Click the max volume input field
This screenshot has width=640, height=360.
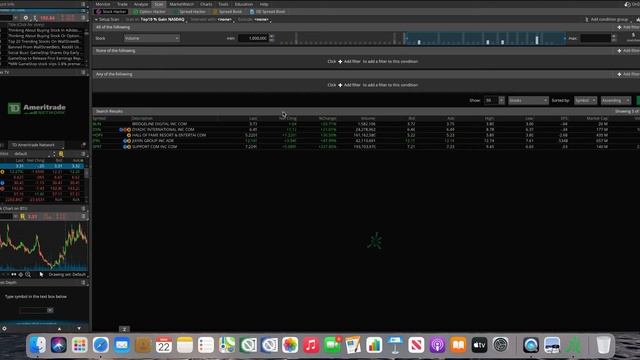[x=596, y=38]
